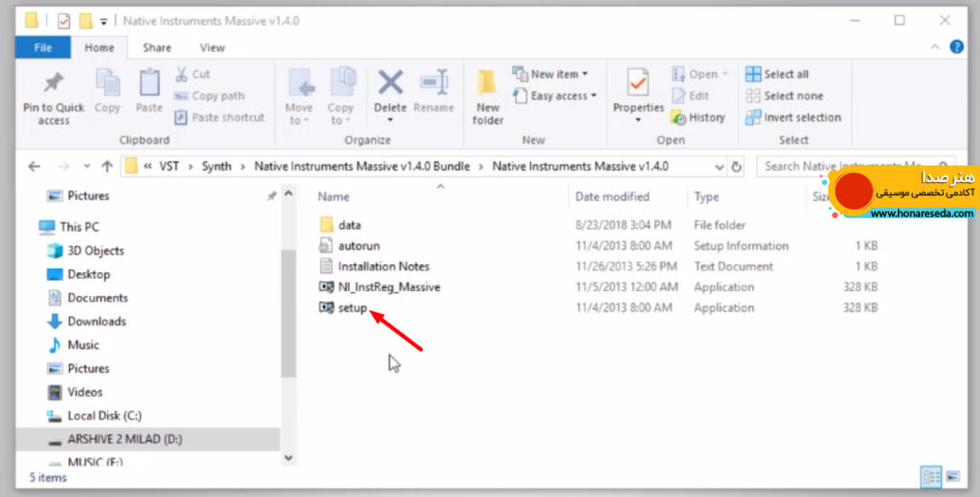Open Local Disk (C:) in navigation pane

coord(104,416)
